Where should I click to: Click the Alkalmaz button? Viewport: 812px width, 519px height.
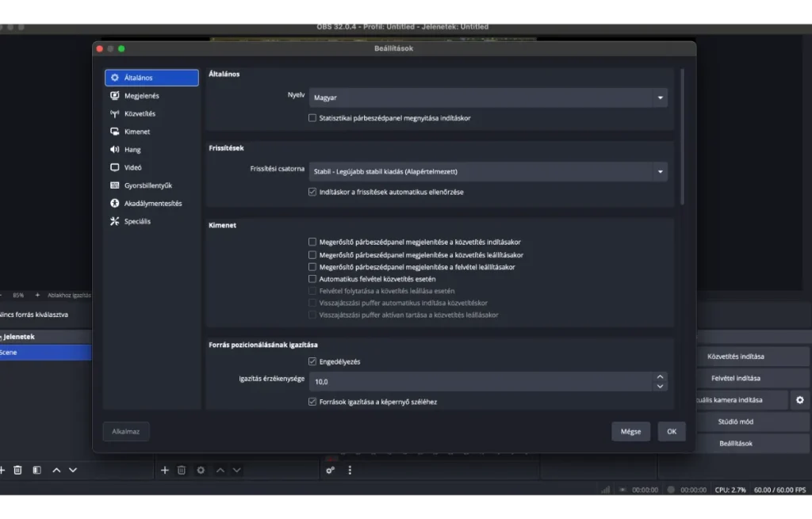(126, 432)
